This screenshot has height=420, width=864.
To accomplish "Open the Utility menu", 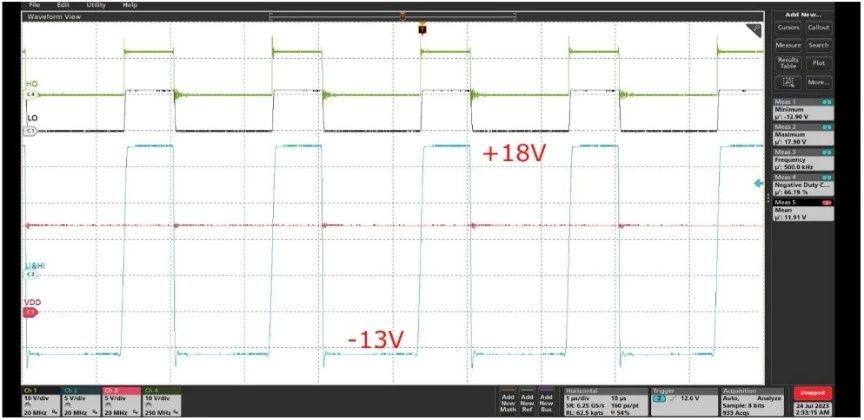I will (96, 5).
